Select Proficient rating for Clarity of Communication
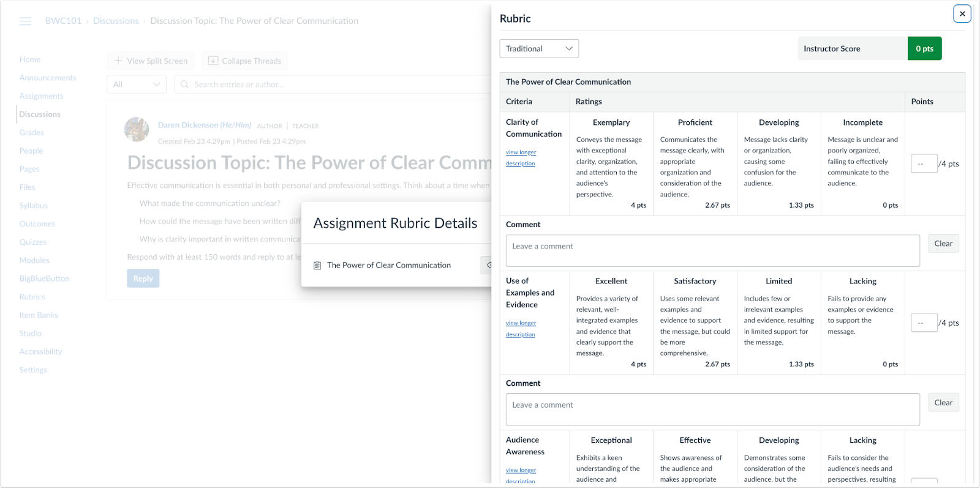The width and height of the screenshot is (980, 488). pos(695,163)
